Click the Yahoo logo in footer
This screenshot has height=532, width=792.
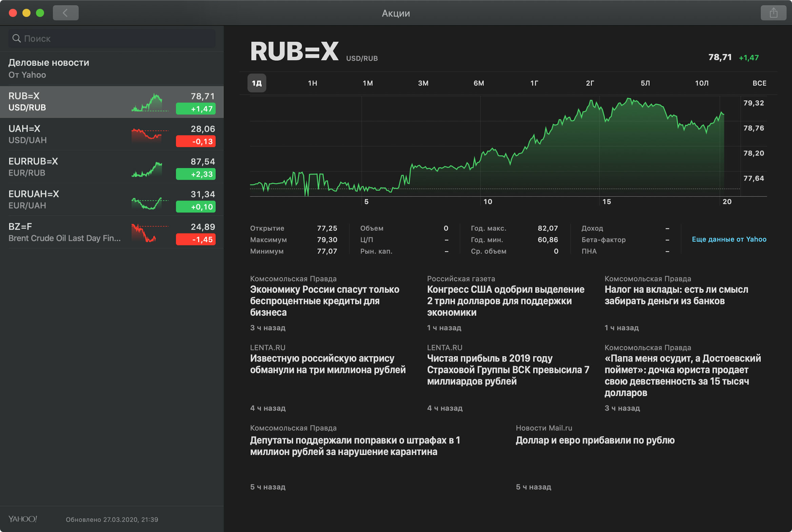pyautogui.click(x=23, y=519)
